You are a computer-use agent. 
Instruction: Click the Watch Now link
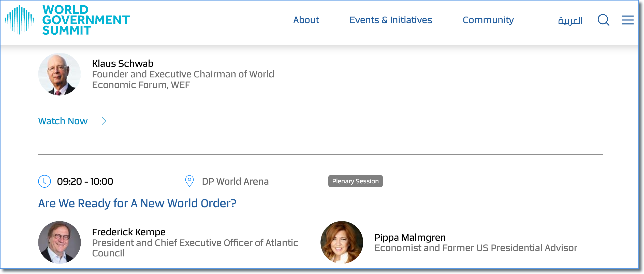coord(63,121)
